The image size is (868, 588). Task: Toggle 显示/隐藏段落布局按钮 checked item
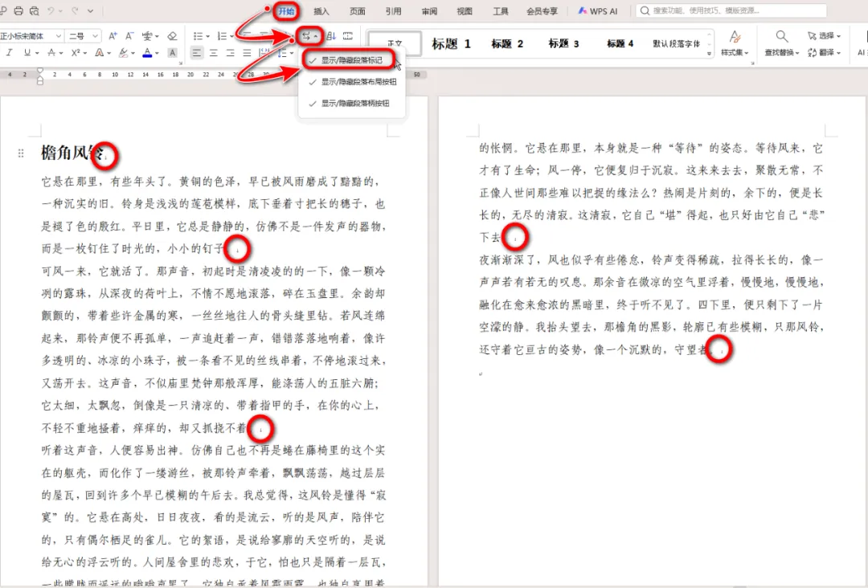point(351,81)
